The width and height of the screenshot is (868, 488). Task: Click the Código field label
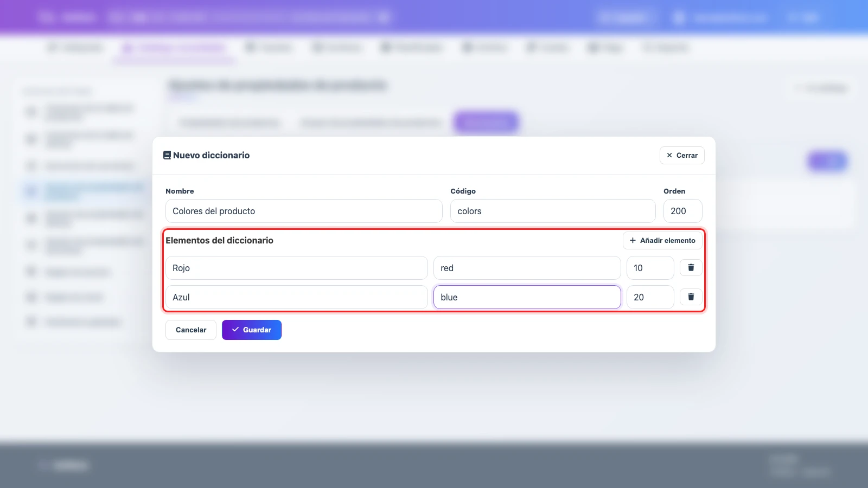click(463, 191)
